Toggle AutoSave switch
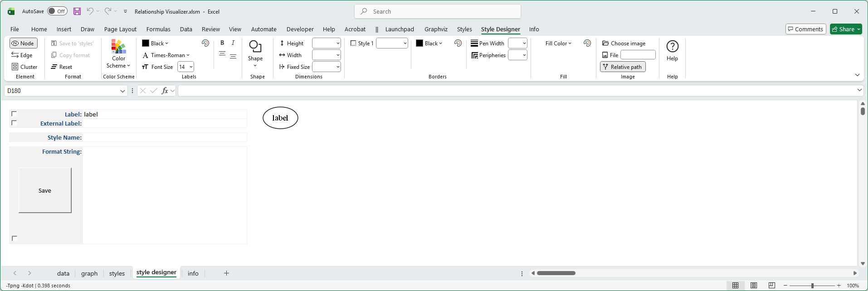 click(57, 11)
